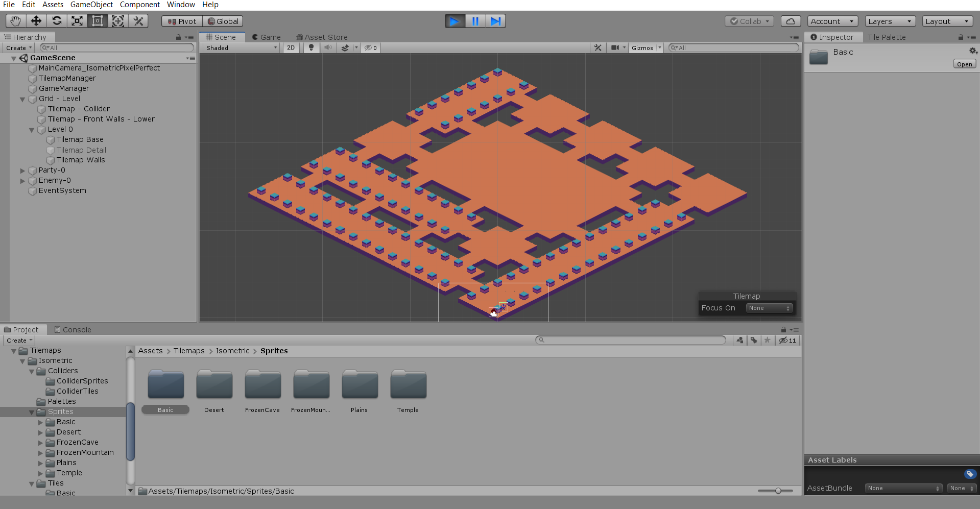Toggle 2D view mode in Scene
The height and width of the screenshot is (509, 980).
tap(291, 48)
